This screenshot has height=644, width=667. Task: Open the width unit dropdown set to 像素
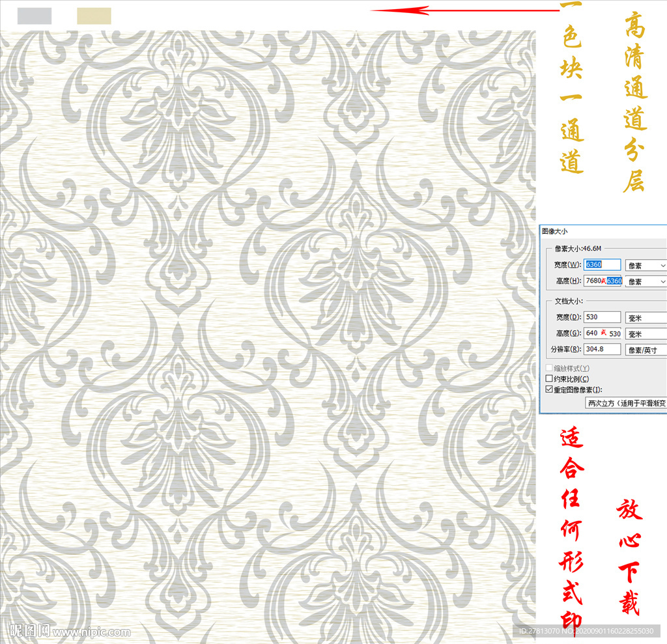click(646, 266)
